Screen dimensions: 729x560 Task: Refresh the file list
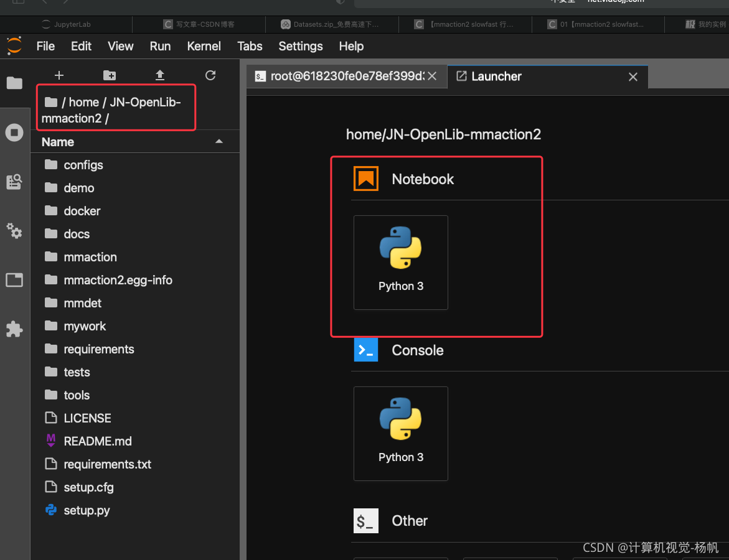tap(210, 75)
